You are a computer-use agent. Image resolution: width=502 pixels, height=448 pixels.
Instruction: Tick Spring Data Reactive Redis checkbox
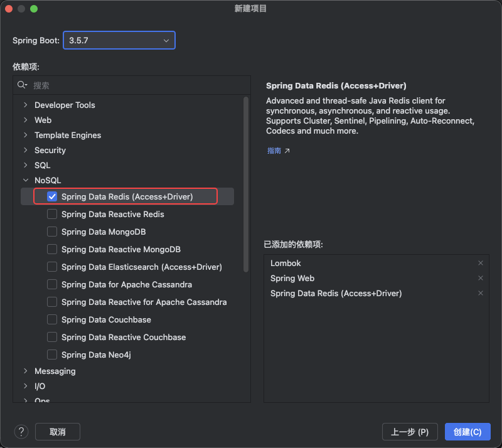coord(52,215)
